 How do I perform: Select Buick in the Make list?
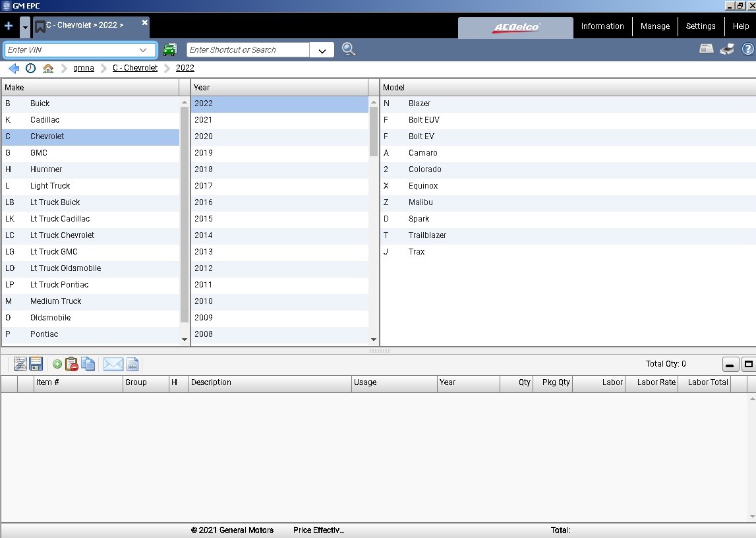tap(91, 104)
